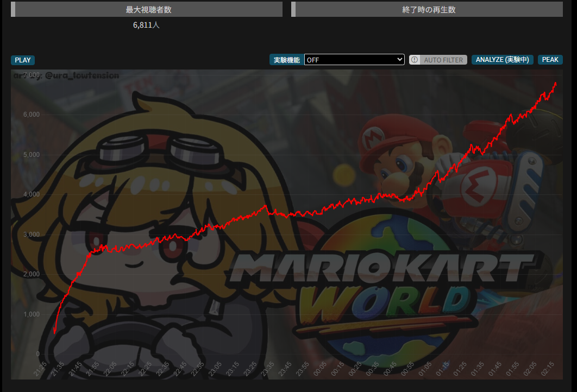Open the 実験機能 OFF dropdown
Viewport: 577px width, 392px height.
pyautogui.click(x=354, y=60)
